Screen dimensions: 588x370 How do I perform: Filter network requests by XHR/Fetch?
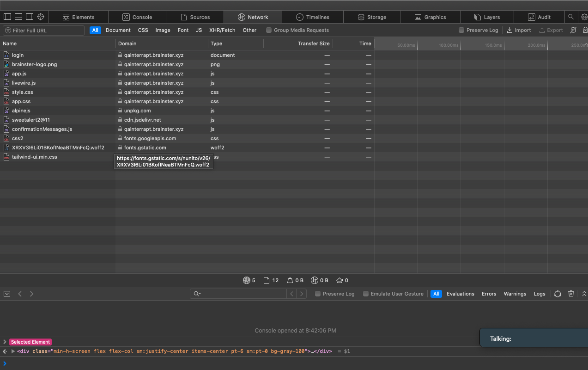pyautogui.click(x=222, y=30)
